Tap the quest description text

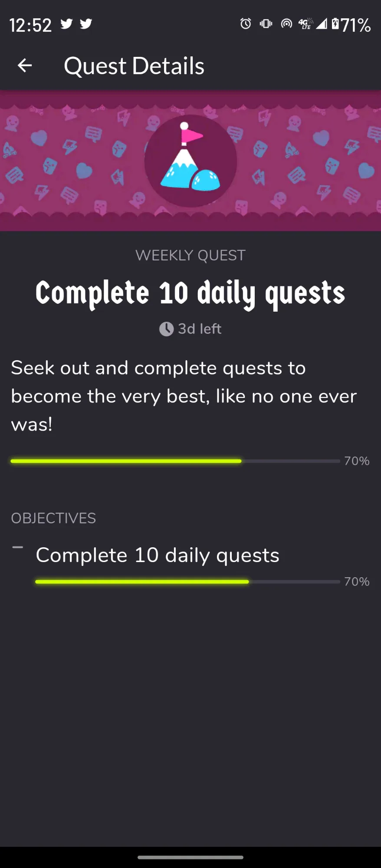tap(184, 396)
